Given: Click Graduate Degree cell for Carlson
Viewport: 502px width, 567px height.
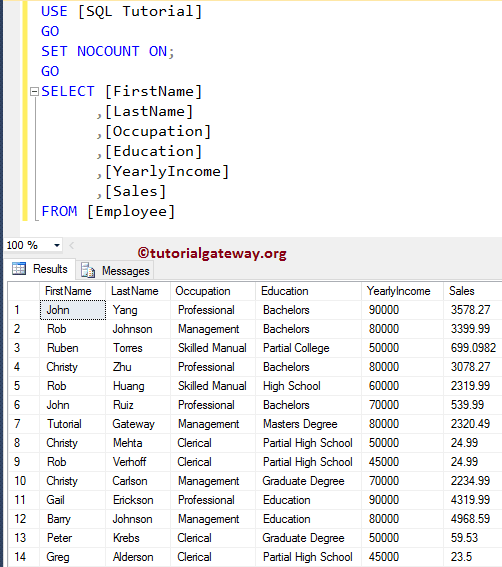Looking at the screenshot, I should point(309,481).
